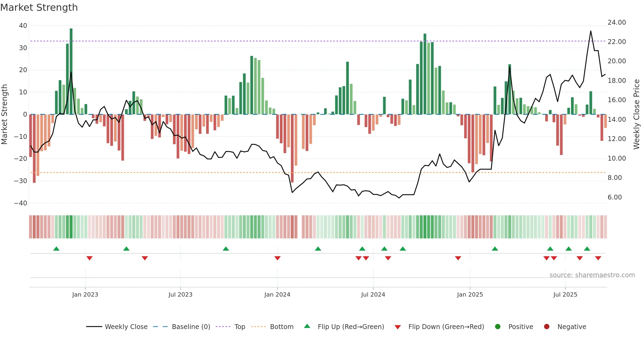Click the green Flip Up triangle icon in legend
This screenshot has width=644, height=362.
[x=307, y=326]
